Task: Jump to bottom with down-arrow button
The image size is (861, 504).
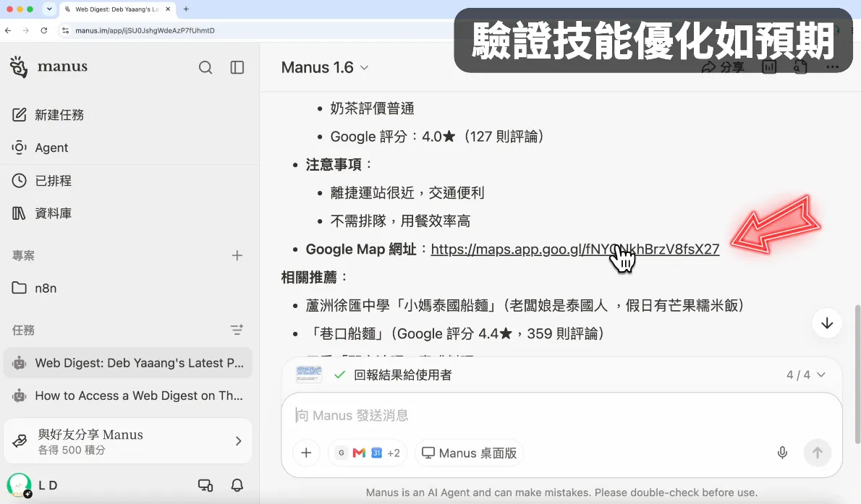Action: 827,323
